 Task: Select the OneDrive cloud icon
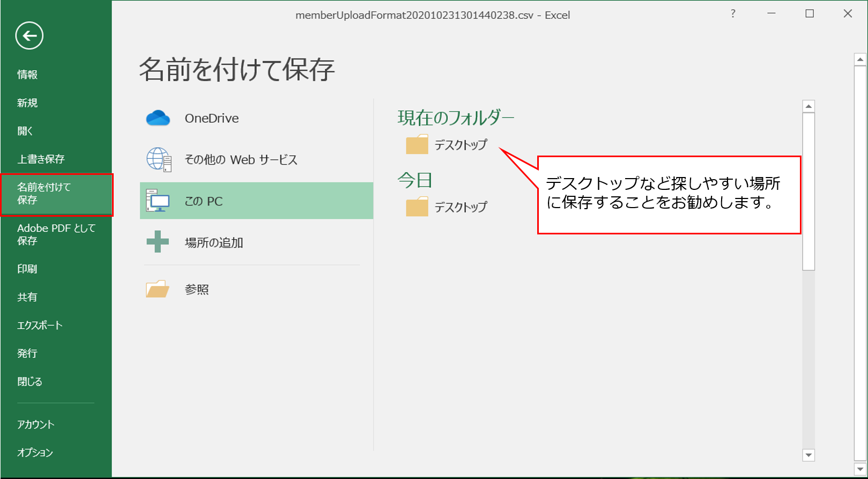(158, 118)
